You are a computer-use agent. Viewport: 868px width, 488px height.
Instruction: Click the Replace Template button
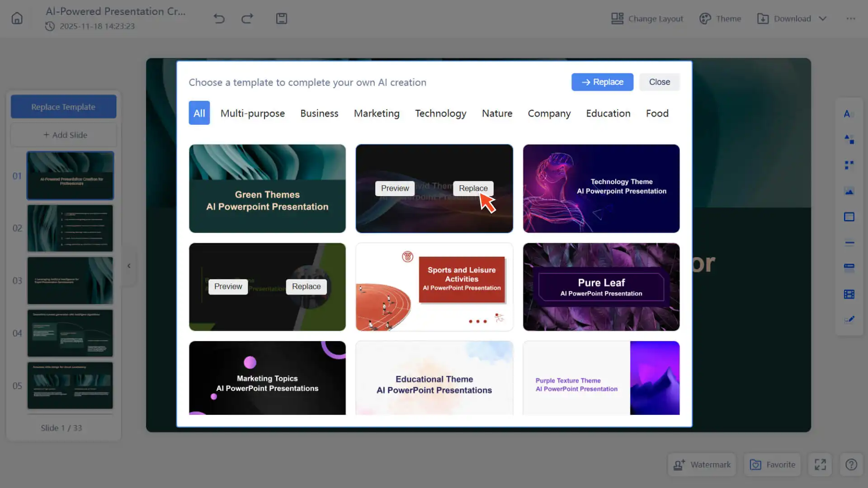pos(63,107)
